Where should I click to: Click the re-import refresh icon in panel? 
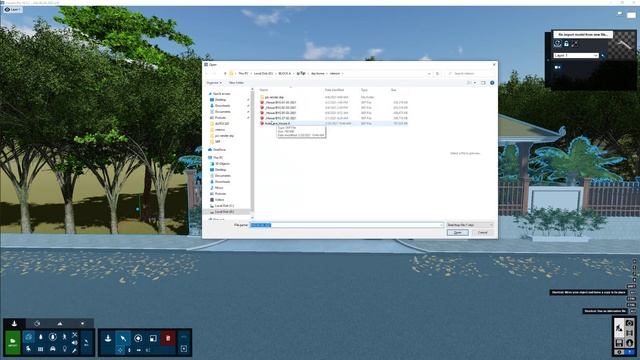pyautogui.click(x=558, y=44)
